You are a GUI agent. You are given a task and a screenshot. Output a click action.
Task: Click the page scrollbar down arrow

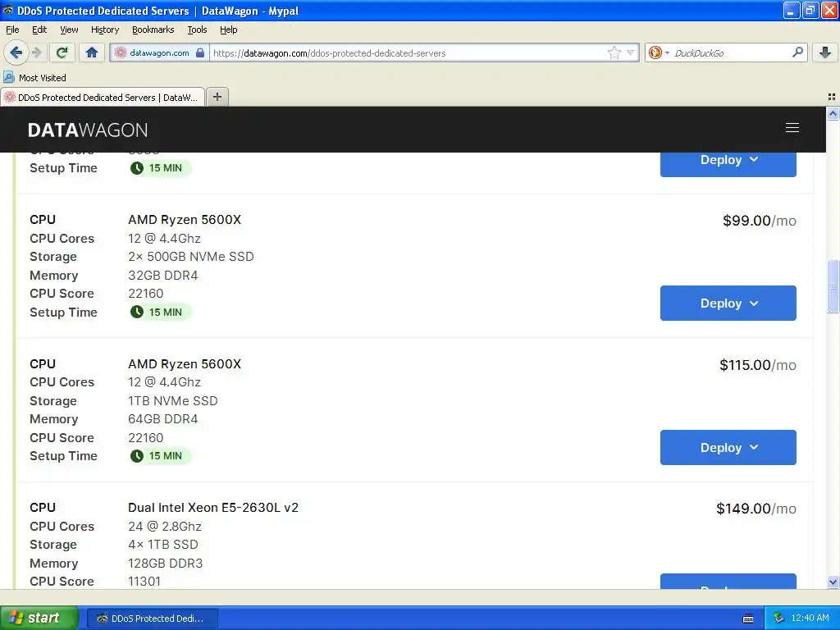pos(833,582)
